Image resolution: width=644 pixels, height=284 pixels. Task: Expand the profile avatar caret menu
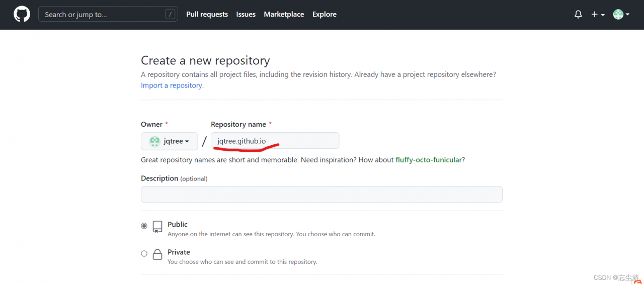point(627,15)
